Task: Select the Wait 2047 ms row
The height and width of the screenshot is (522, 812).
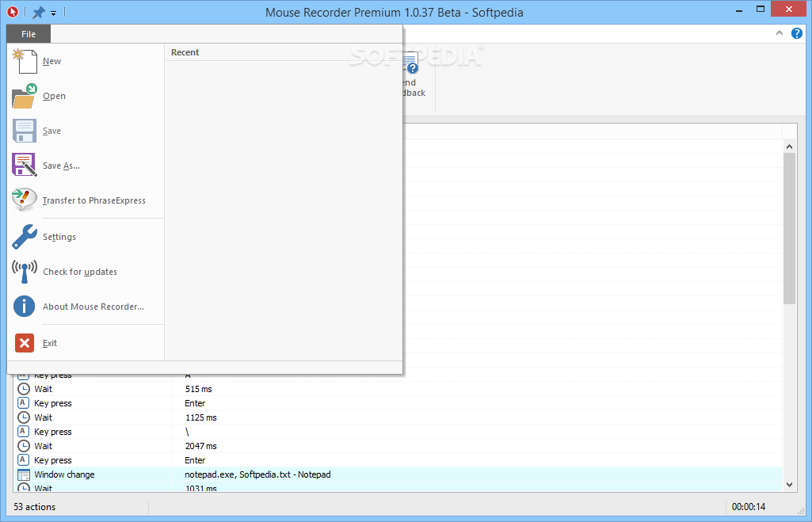Action: (398, 446)
